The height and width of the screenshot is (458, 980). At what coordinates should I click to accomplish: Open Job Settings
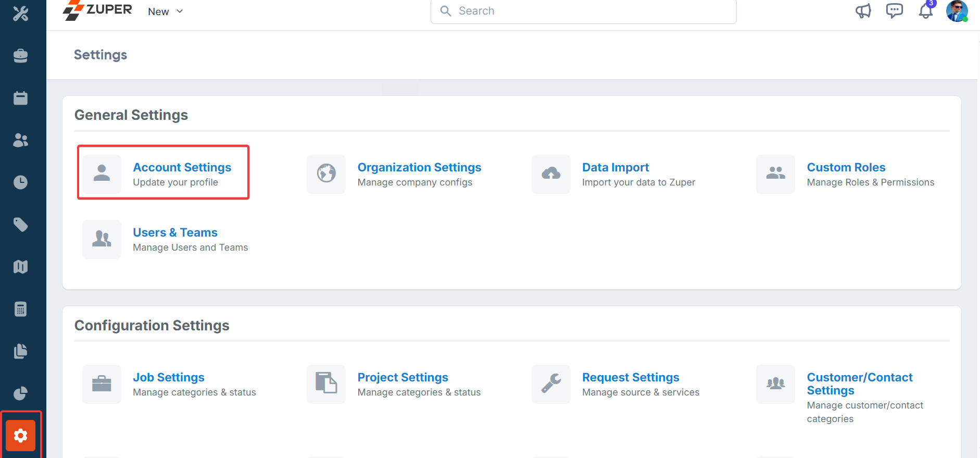(x=168, y=377)
